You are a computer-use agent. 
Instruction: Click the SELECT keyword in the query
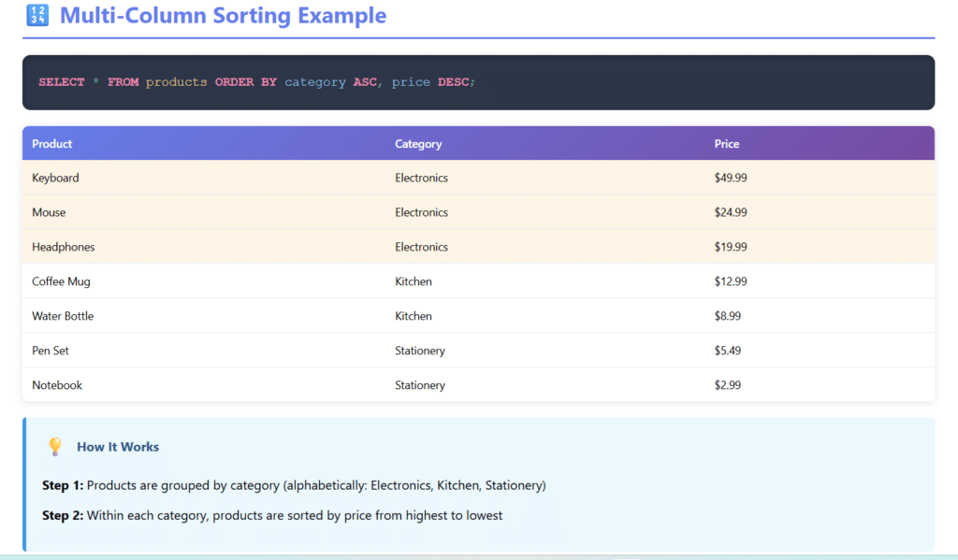point(62,82)
